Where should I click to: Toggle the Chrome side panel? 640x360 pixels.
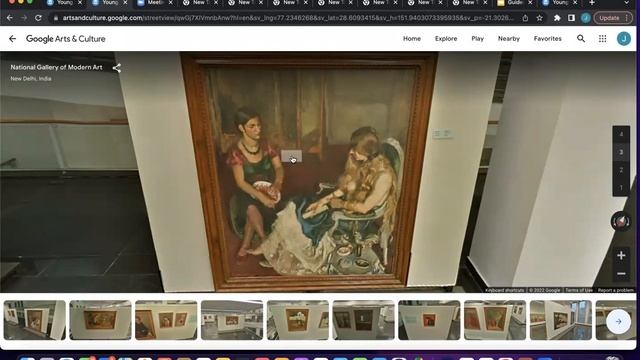click(571, 18)
